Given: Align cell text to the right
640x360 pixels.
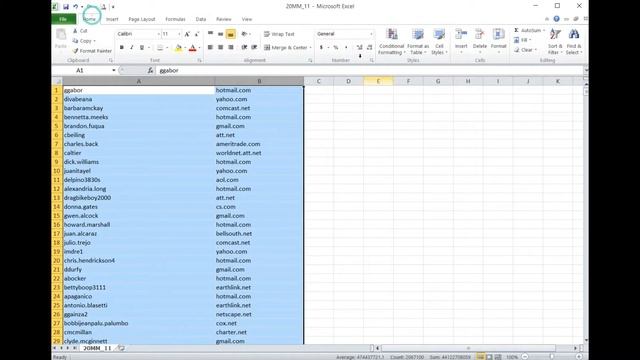Looking at the screenshot, I should [231, 48].
